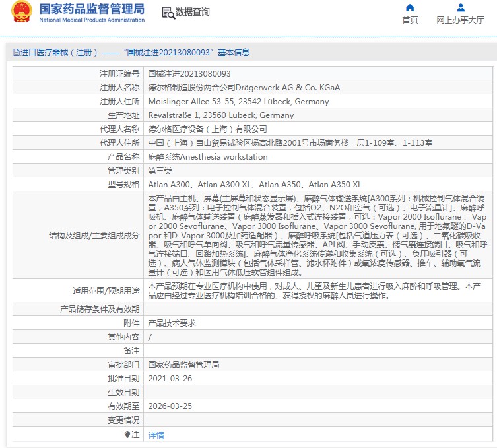Click the document icon before 进口医疗器械
This screenshot has height=448, width=497.
(17, 53)
